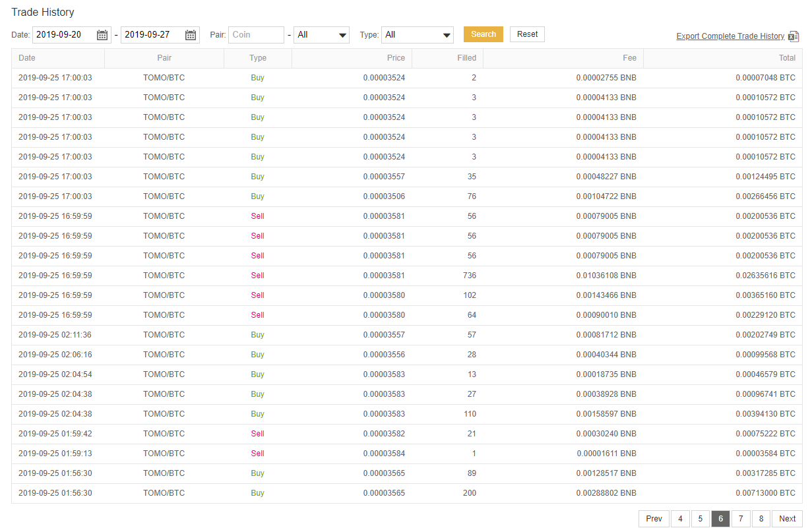
Task: Select total 0.00124495 BTC cell
Action: pyautogui.click(x=765, y=177)
